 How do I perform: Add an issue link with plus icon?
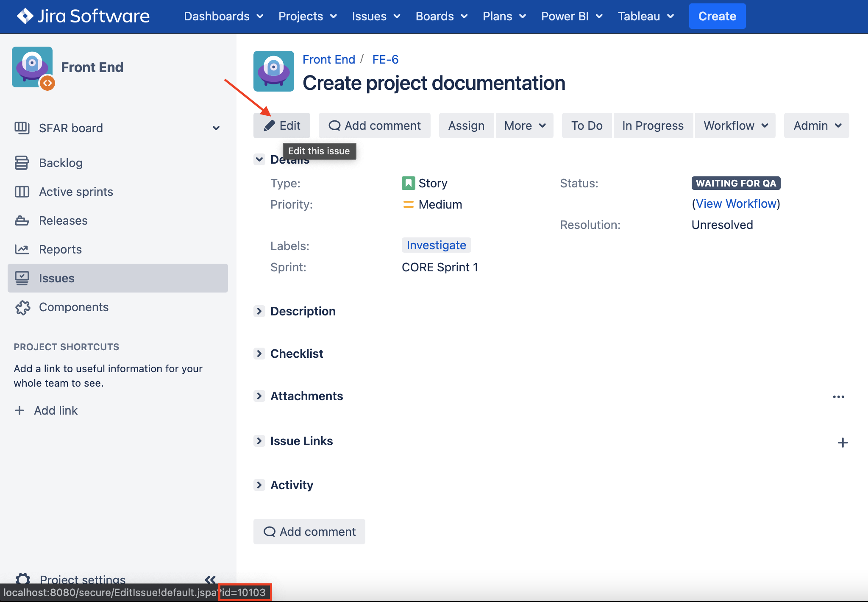843,443
